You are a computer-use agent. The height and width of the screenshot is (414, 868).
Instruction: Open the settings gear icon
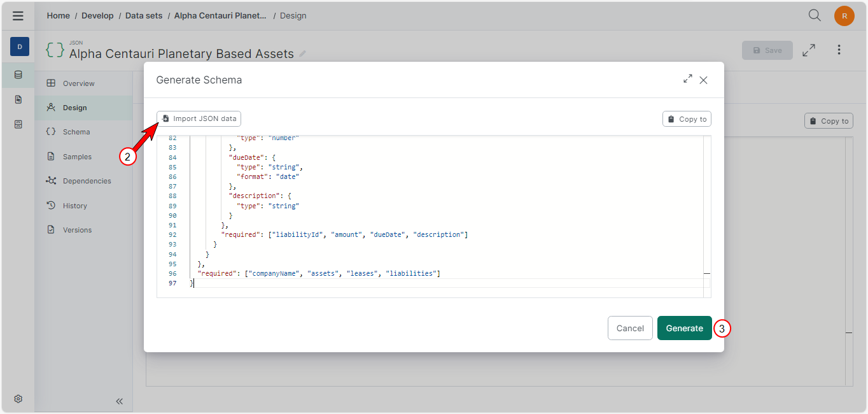[x=18, y=399]
